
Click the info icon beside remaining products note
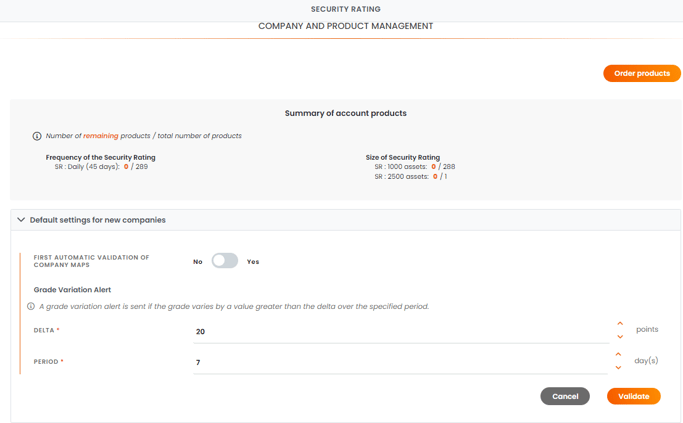pos(37,136)
